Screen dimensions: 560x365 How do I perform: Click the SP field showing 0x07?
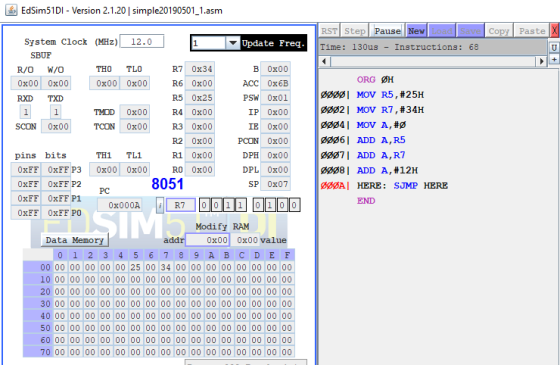(x=275, y=184)
